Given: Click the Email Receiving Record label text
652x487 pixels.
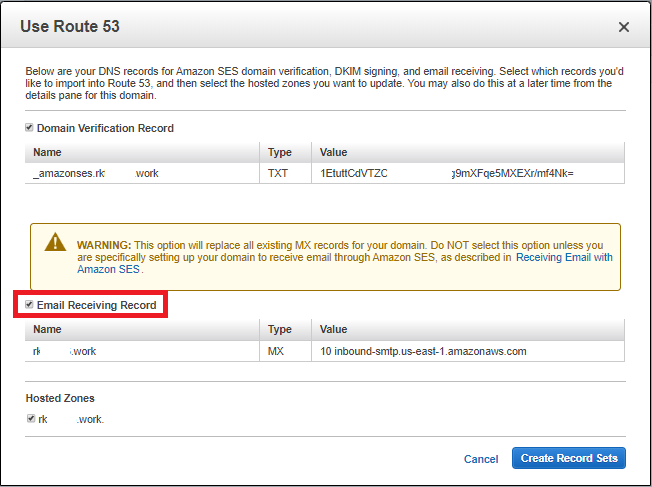Looking at the screenshot, I should [96, 305].
